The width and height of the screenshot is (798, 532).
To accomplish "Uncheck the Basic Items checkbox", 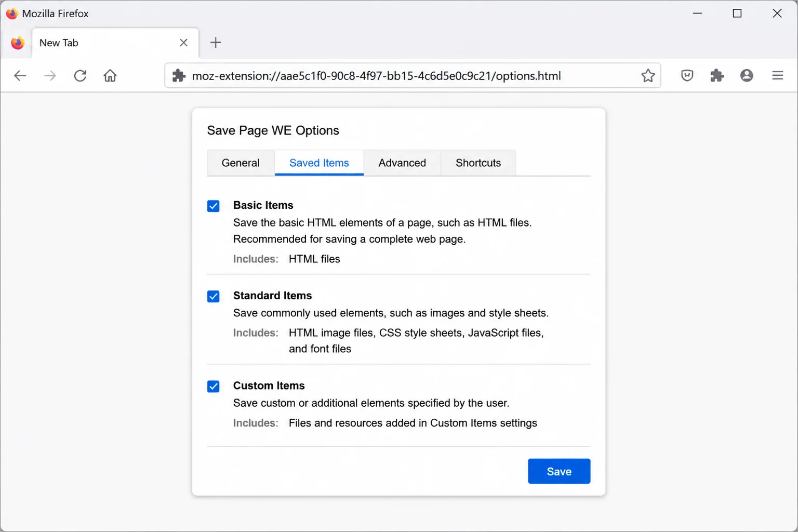I will click(214, 206).
